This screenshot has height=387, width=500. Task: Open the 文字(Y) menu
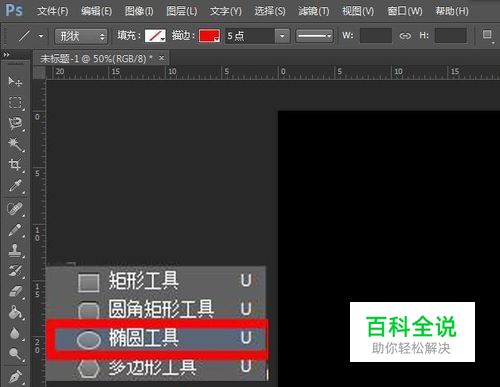pos(226,12)
